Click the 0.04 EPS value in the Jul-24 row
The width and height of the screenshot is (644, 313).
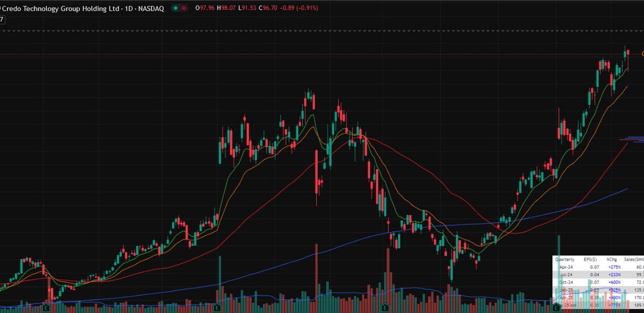(x=594, y=274)
